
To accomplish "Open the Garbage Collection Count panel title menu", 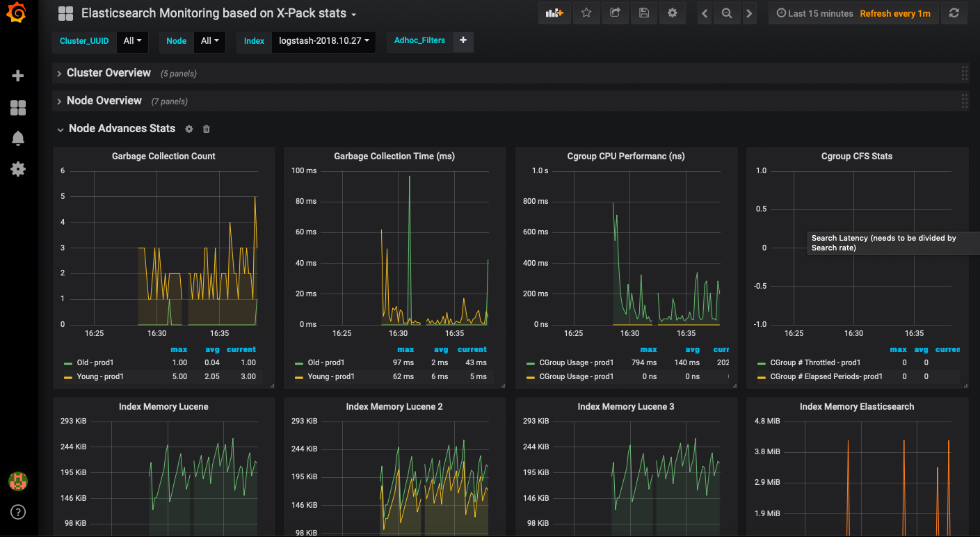I will click(163, 157).
